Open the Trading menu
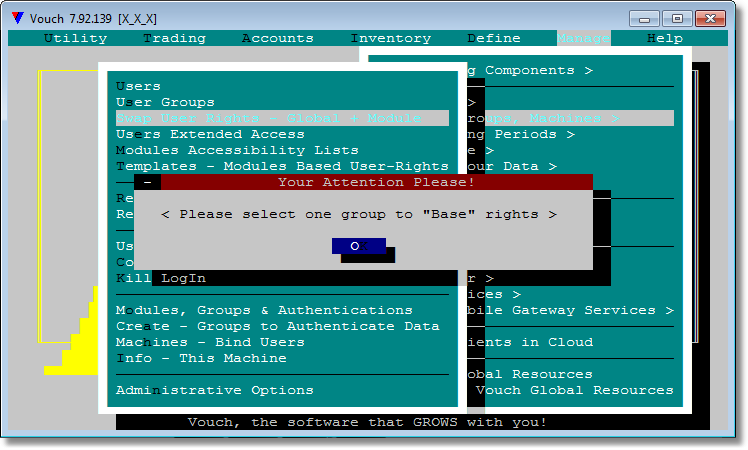This screenshot has height=450, width=748. pyautogui.click(x=174, y=38)
